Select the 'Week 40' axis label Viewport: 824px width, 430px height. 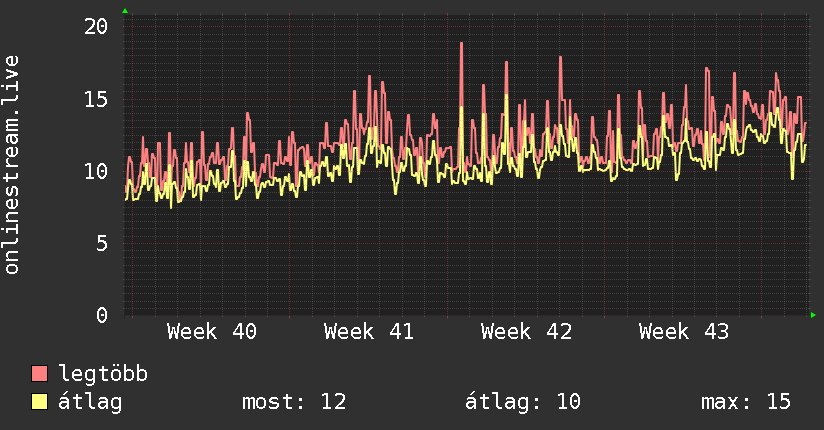[212, 332]
